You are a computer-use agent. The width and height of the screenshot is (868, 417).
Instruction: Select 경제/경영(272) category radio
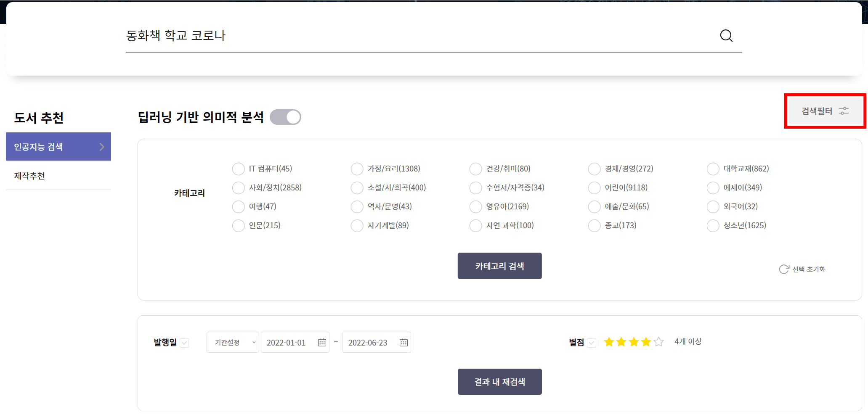[x=595, y=169]
